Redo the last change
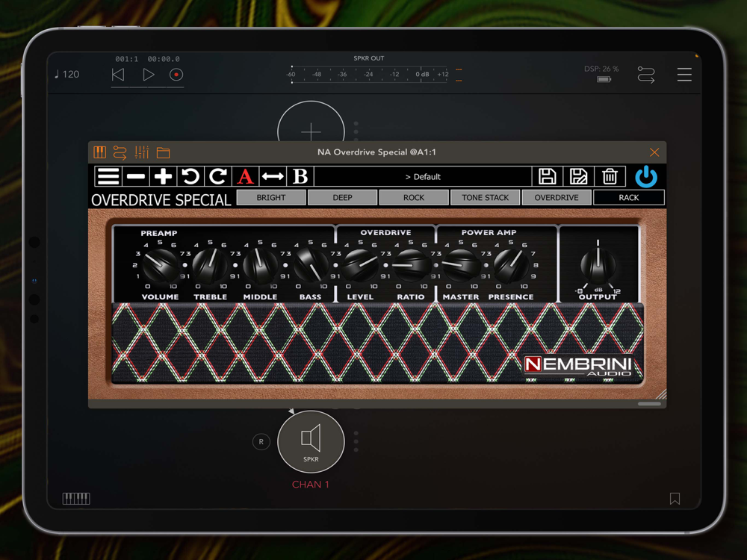This screenshot has height=560, width=747. tap(217, 177)
